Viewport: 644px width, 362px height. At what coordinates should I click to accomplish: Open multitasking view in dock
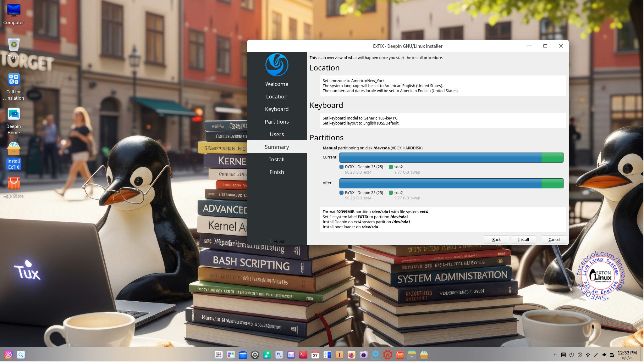(x=231, y=355)
